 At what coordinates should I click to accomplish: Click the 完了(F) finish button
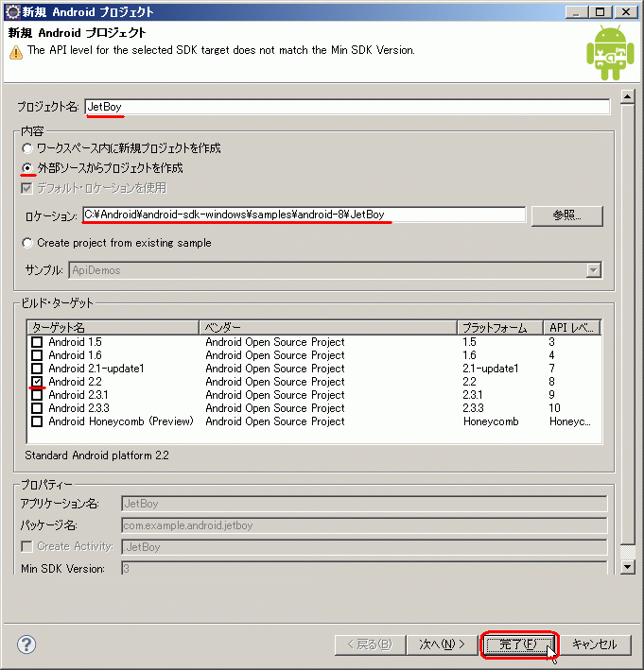[519, 644]
